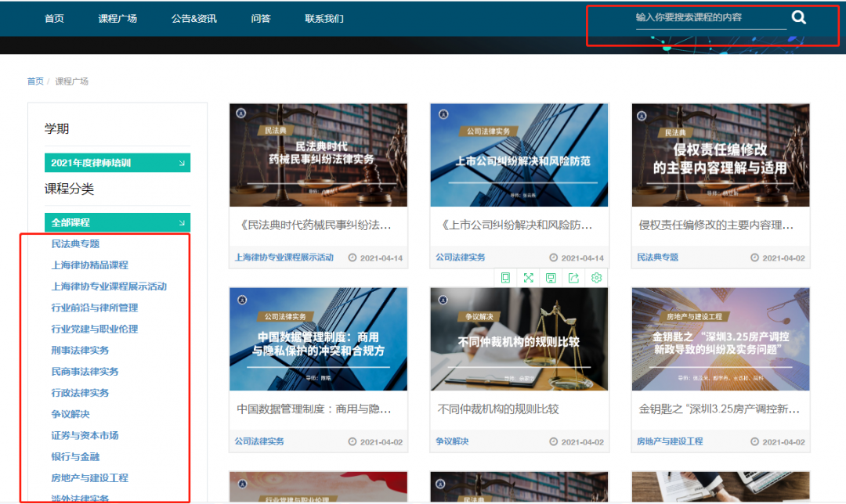Click title 不同仲裁机构的规则比较 below thumbnail

click(498, 409)
